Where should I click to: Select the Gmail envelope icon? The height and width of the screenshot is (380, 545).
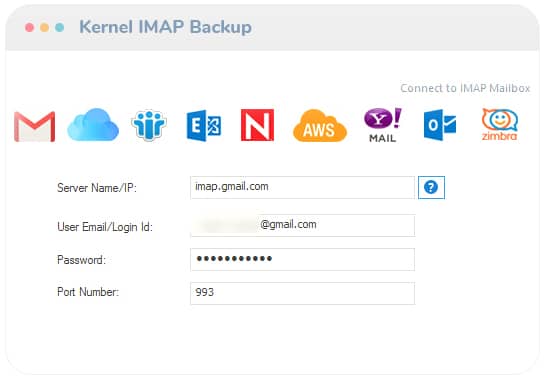point(34,127)
